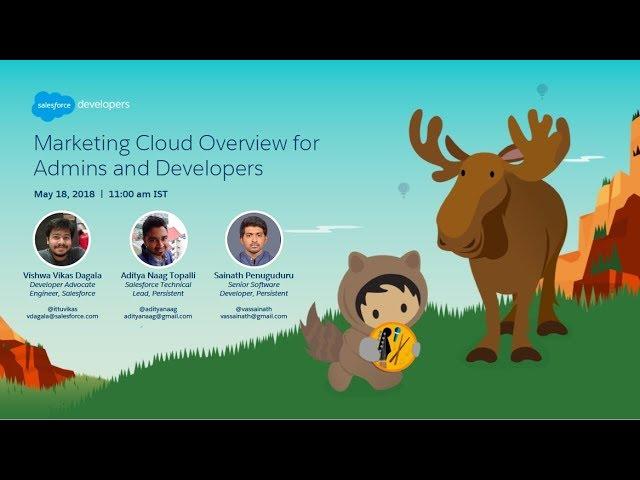Screen dimensions: 640x480
Task: Click the yellow badge Astro is holding
Action: (393, 347)
